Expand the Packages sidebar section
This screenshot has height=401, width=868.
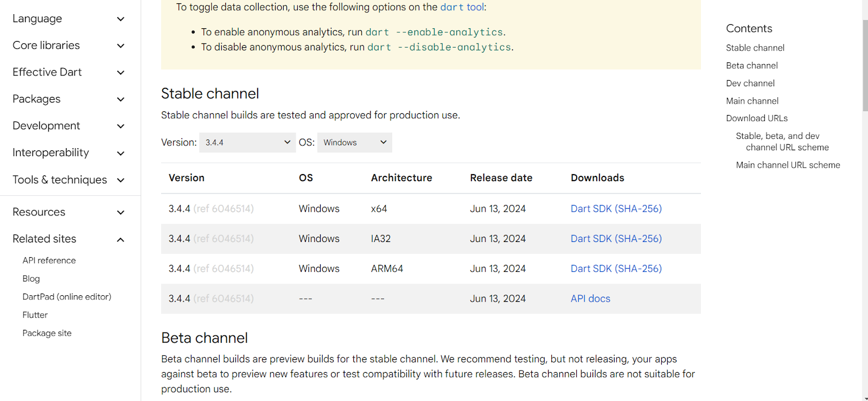pos(68,99)
